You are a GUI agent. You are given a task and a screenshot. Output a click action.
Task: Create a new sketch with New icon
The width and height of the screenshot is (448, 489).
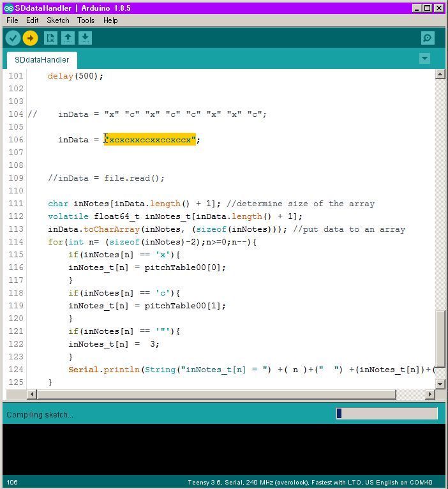[50, 38]
